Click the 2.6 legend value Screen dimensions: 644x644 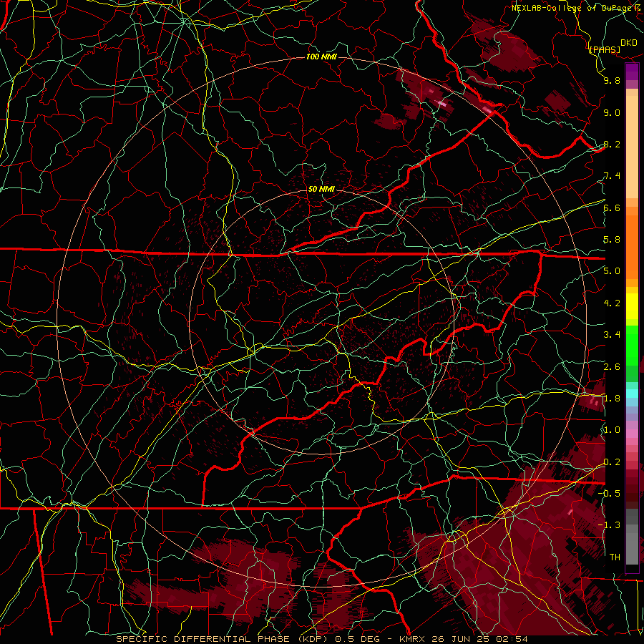(x=612, y=367)
